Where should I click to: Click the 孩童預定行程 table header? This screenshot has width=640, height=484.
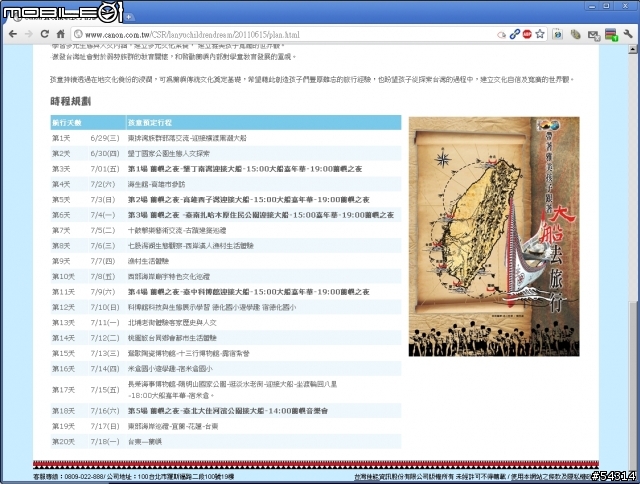pyautogui.click(x=150, y=122)
